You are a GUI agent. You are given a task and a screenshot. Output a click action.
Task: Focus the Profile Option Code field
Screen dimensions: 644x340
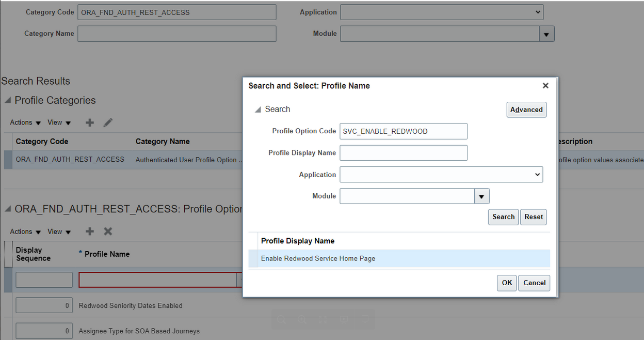404,131
